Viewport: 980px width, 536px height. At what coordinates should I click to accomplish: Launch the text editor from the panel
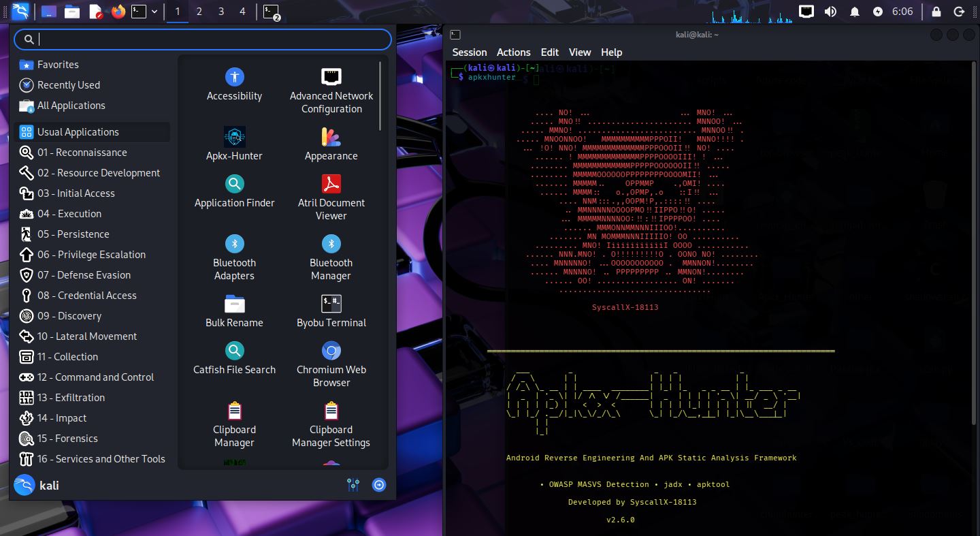(96, 11)
